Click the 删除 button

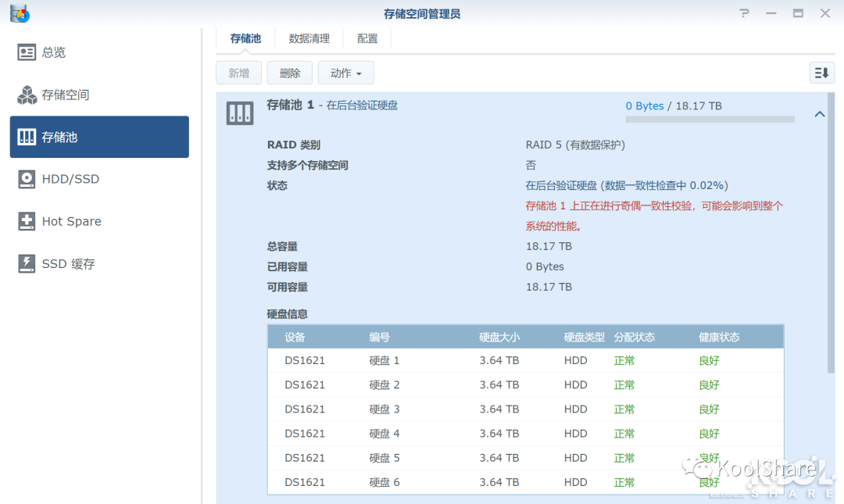tap(289, 72)
